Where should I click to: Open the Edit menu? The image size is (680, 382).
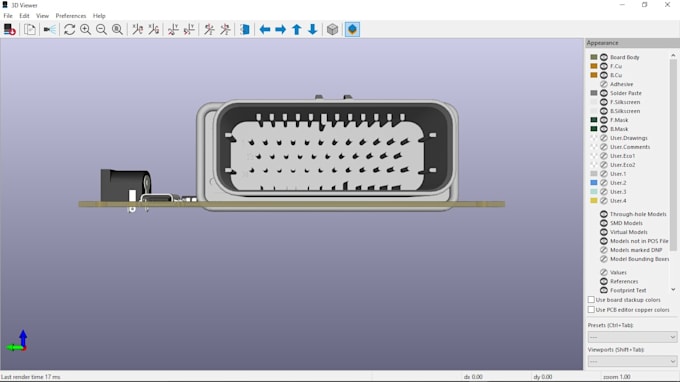pos(24,16)
